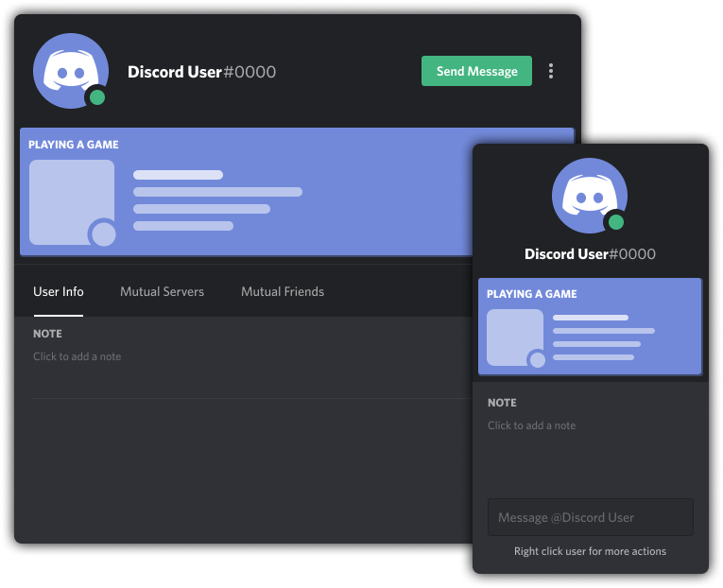Click the NOTE heading in the popout card

point(502,403)
